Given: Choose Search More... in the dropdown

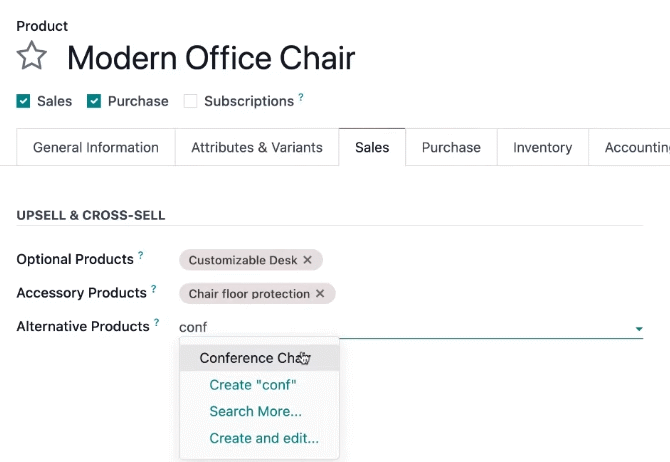Looking at the screenshot, I should tap(256, 411).
